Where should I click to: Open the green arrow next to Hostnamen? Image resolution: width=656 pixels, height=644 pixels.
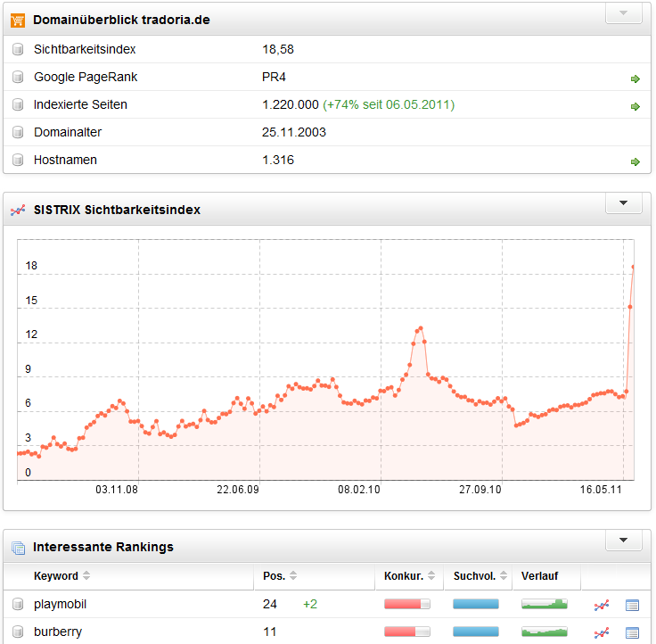635,161
